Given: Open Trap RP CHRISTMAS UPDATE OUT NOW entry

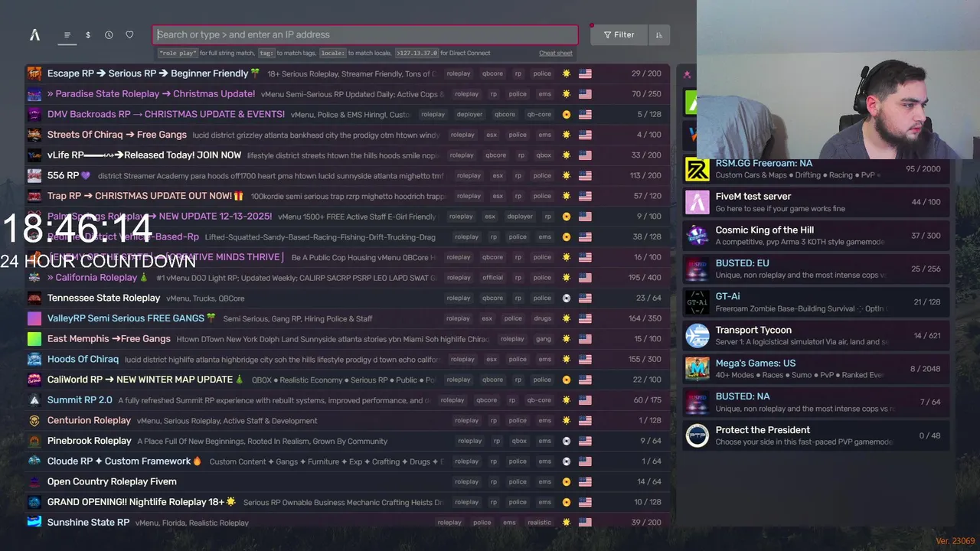Looking at the screenshot, I should [348, 196].
